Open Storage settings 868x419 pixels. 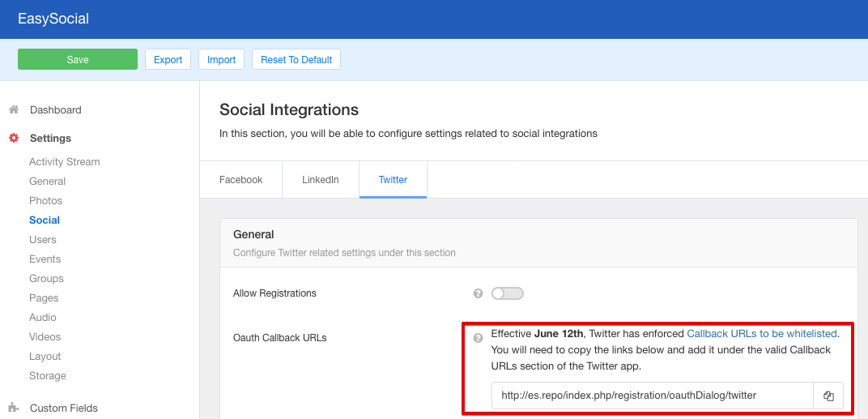tap(48, 375)
